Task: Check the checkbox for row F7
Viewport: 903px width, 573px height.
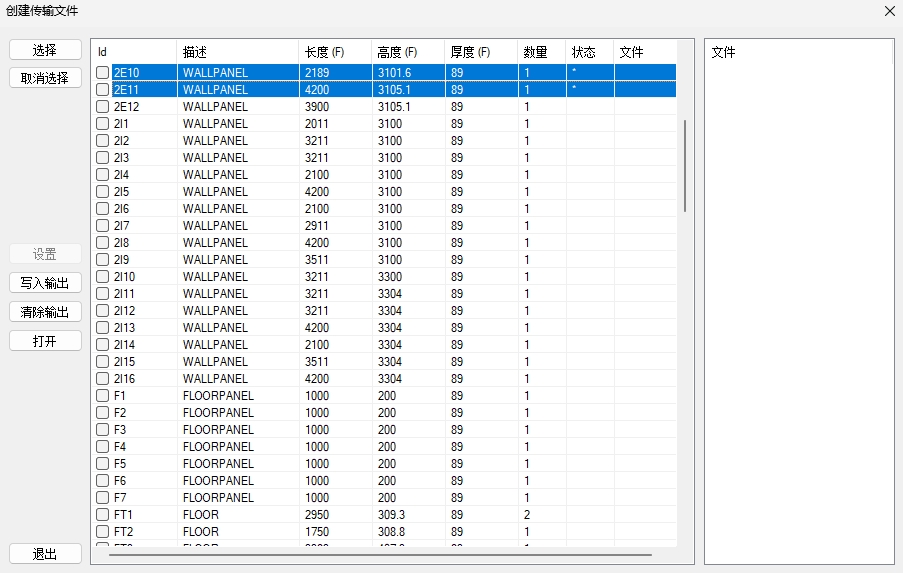Action: coord(103,498)
